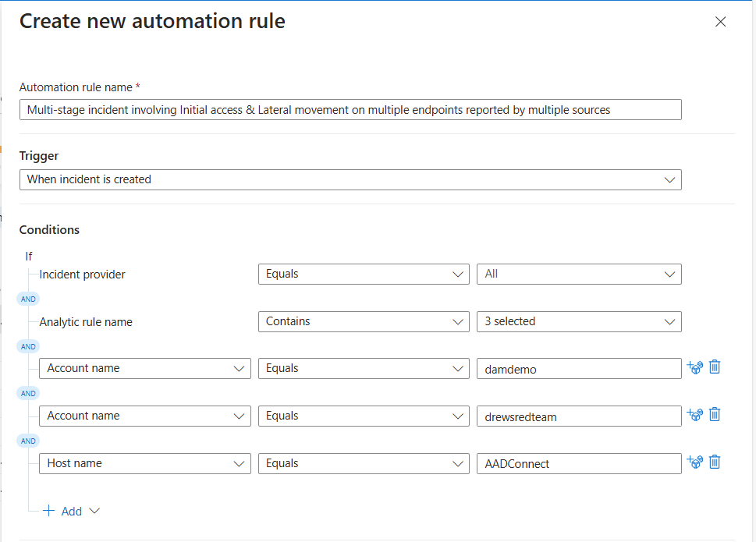Click the damdemo account name value field
The height and width of the screenshot is (542, 756).
click(578, 369)
